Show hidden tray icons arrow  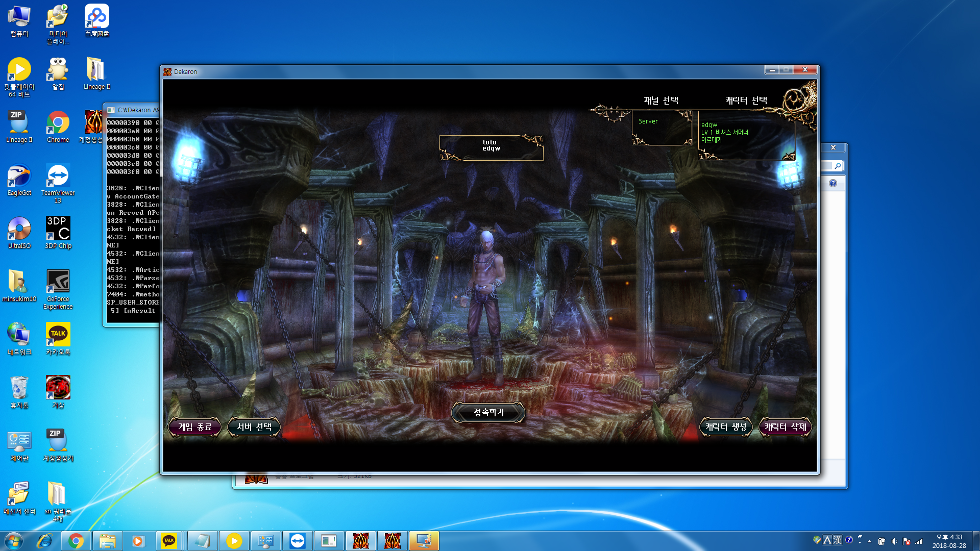pyautogui.click(x=869, y=541)
